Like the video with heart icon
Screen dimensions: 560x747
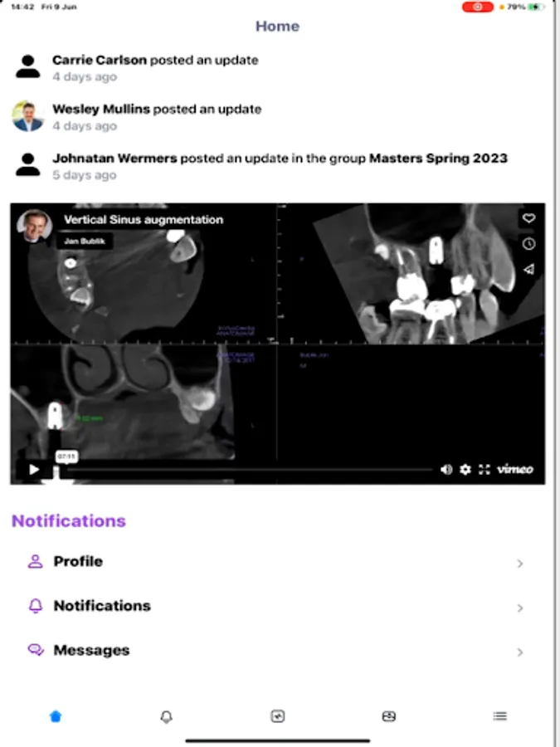coord(529,218)
